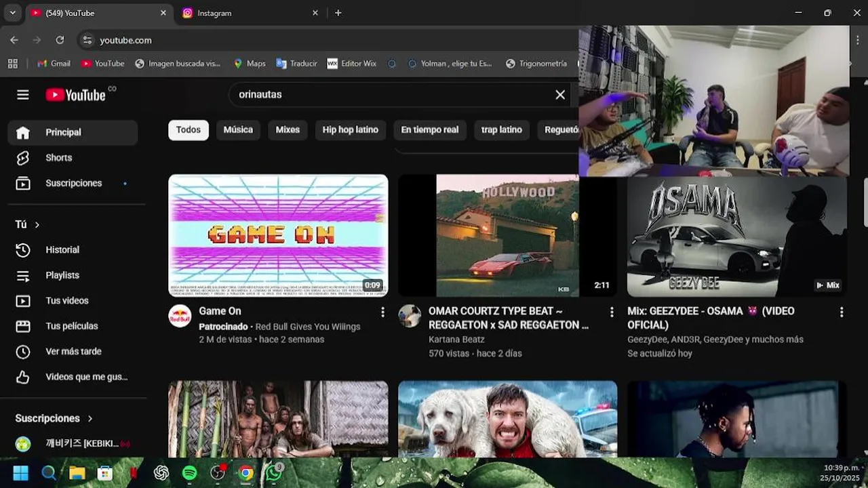Open Videos que me gustan

coord(73,377)
